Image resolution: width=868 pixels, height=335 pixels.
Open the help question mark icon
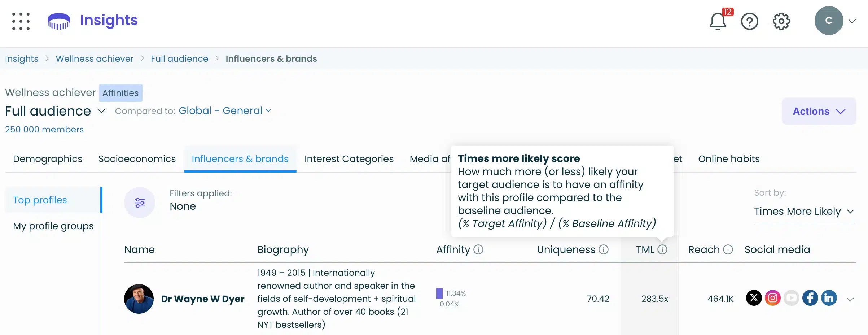coord(749,22)
